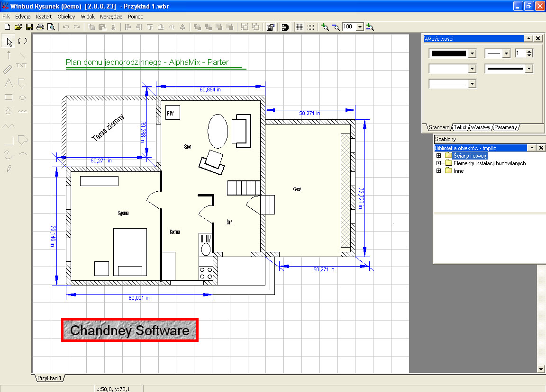546x392 pixels.
Task: Click the zoom in magnifier icon
Action: tap(325, 27)
